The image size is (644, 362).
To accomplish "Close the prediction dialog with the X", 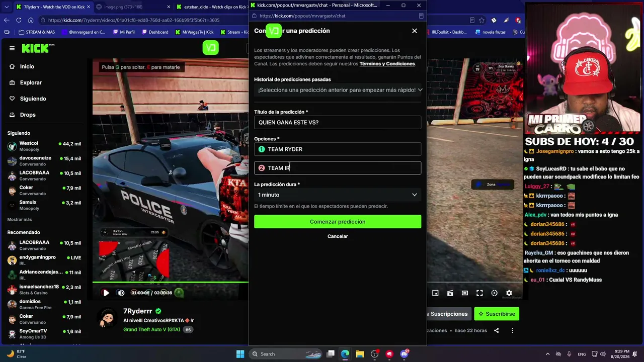I will pos(415,31).
